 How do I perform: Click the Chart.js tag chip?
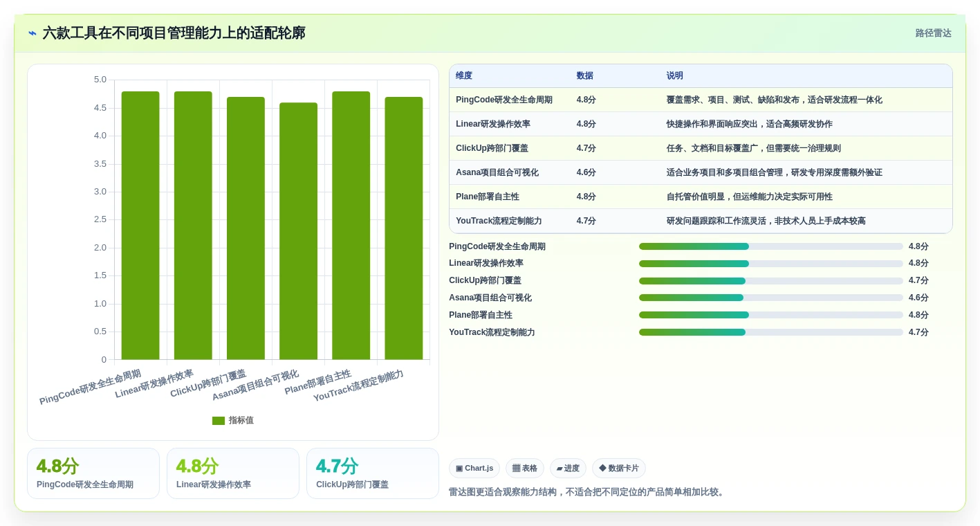coord(474,469)
